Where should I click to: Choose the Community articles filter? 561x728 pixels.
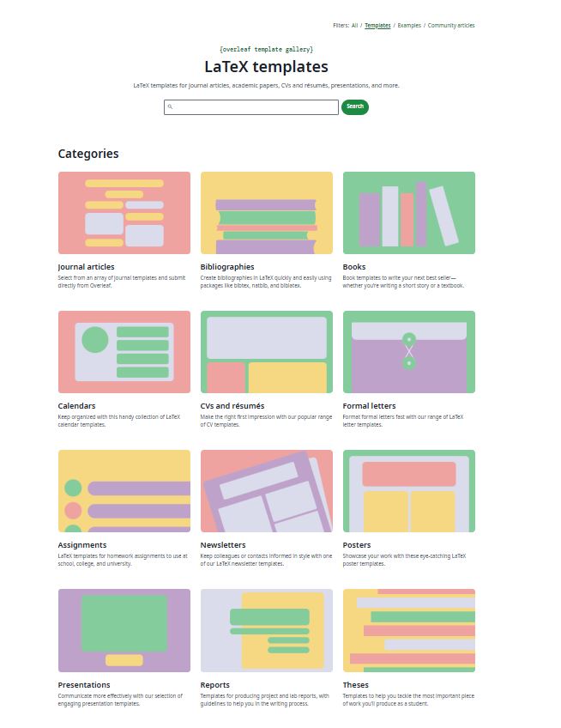pos(451,26)
